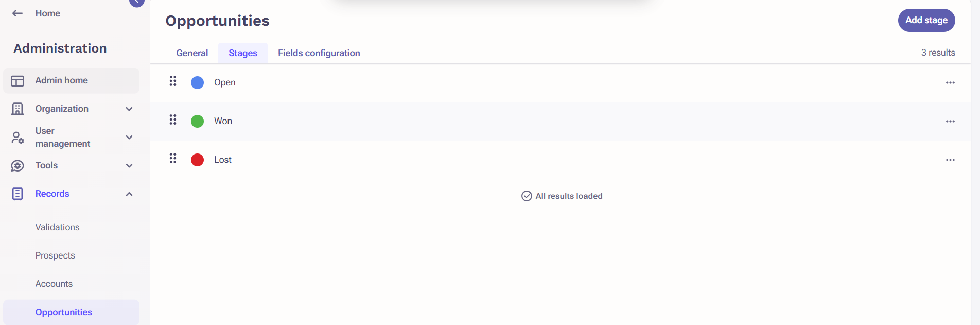Open the three-dot menu for Won stage
980x325 pixels.
click(x=950, y=121)
